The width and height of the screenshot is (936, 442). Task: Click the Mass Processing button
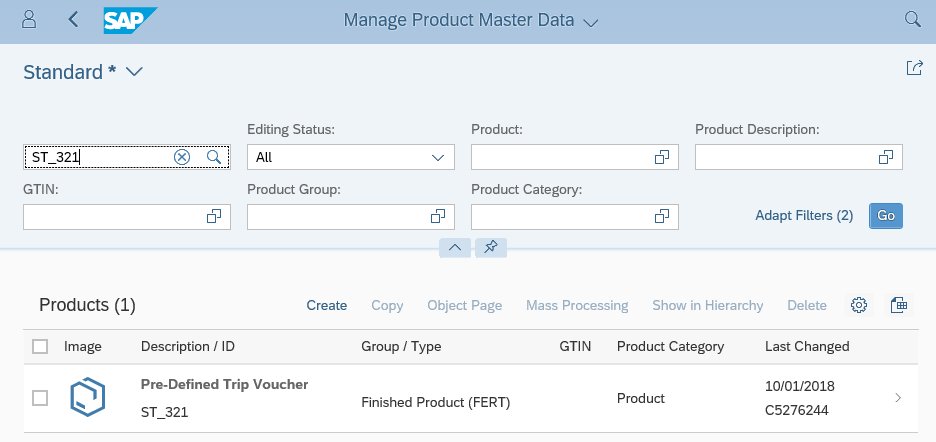[577, 305]
